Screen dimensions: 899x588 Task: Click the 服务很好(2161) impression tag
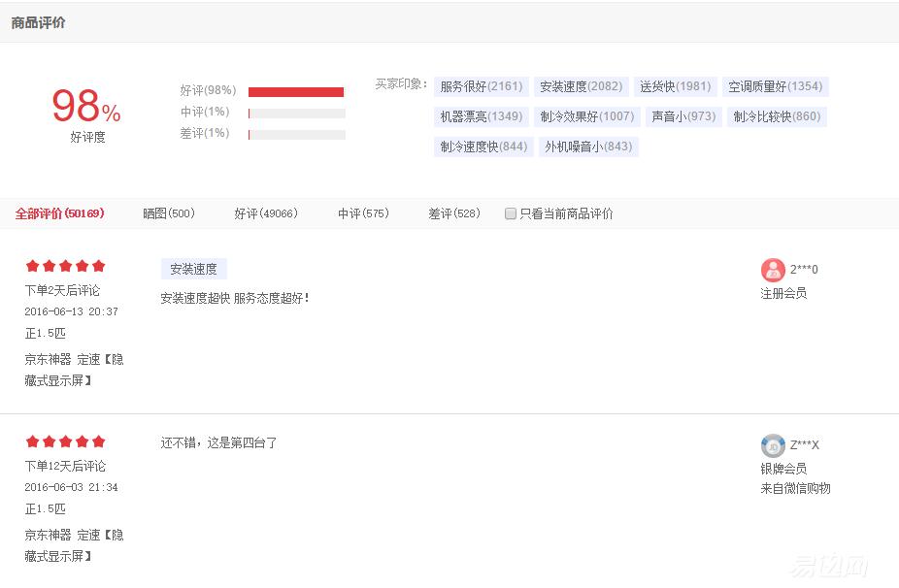pyautogui.click(x=481, y=86)
